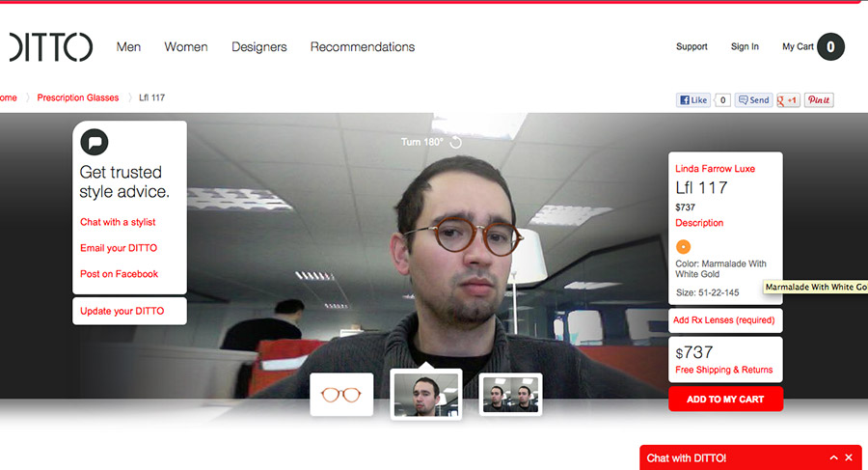Collapse the Chat with DITTO panel
The height and width of the screenshot is (470, 868).
pos(833,457)
